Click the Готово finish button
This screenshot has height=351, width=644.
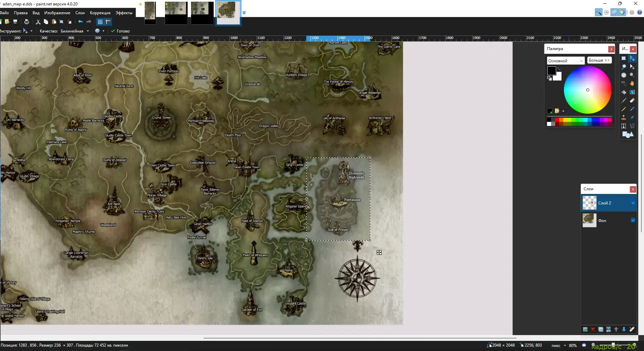pyautogui.click(x=120, y=31)
